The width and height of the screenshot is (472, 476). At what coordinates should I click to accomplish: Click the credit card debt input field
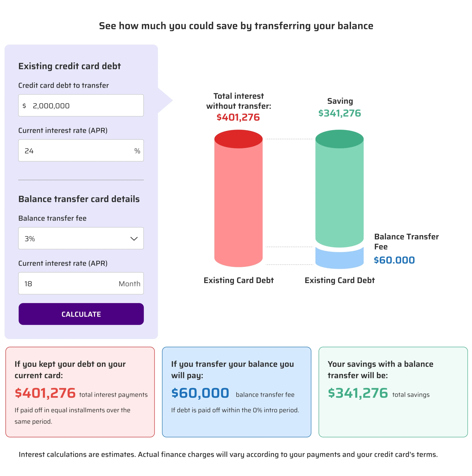pyautogui.click(x=81, y=105)
